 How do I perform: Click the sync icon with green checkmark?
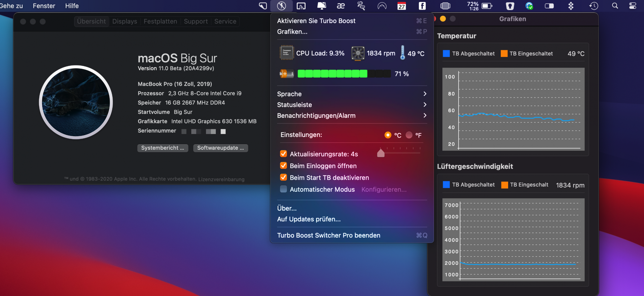coord(529,6)
